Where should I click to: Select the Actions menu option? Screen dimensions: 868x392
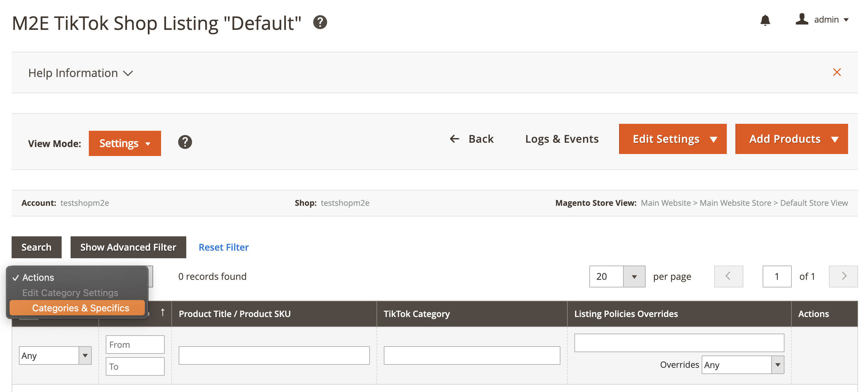click(38, 277)
